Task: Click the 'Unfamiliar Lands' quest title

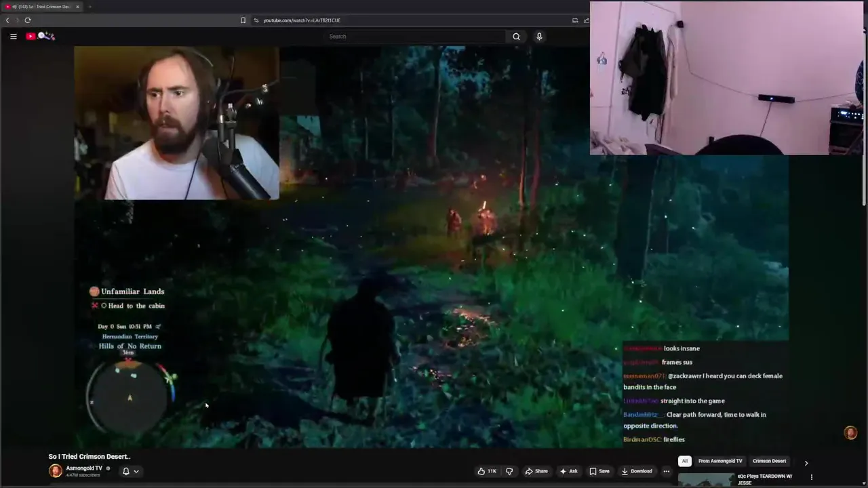Action: [133, 291]
